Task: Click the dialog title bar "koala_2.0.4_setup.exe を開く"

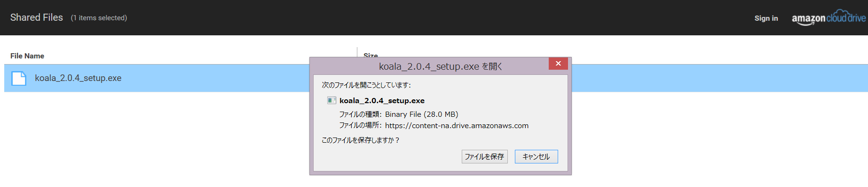Action: 441,66
